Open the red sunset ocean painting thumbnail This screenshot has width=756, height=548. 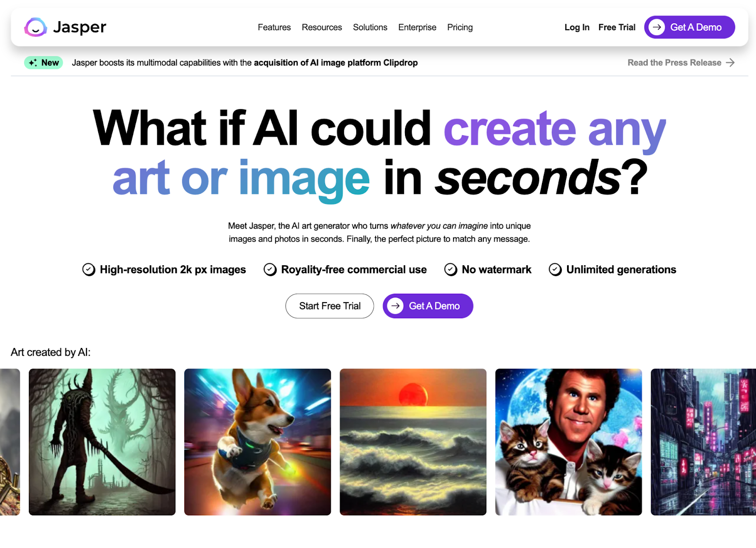coord(413,442)
